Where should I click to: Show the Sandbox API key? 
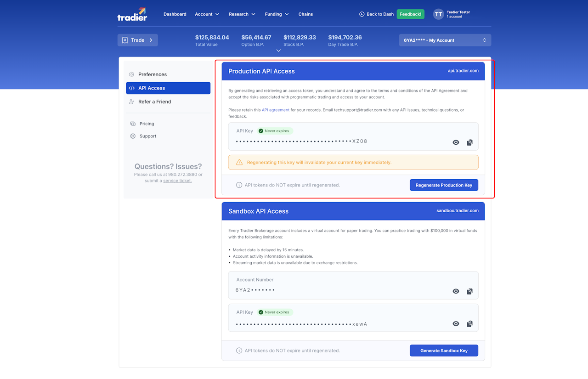pos(456,324)
